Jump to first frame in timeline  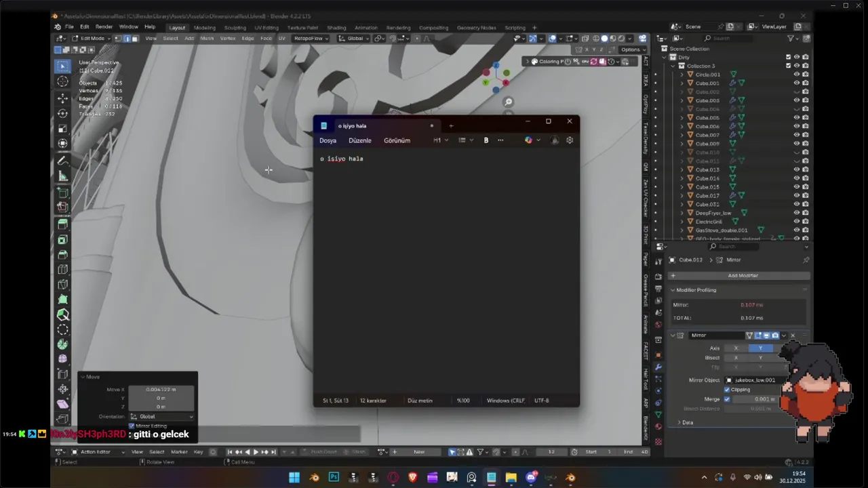pos(229,452)
